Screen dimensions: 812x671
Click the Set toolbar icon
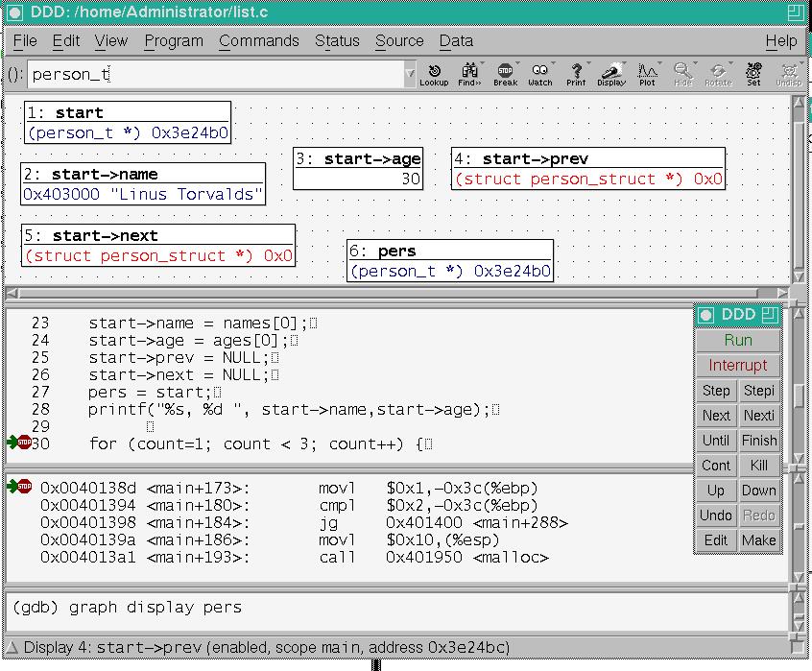(754, 75)
